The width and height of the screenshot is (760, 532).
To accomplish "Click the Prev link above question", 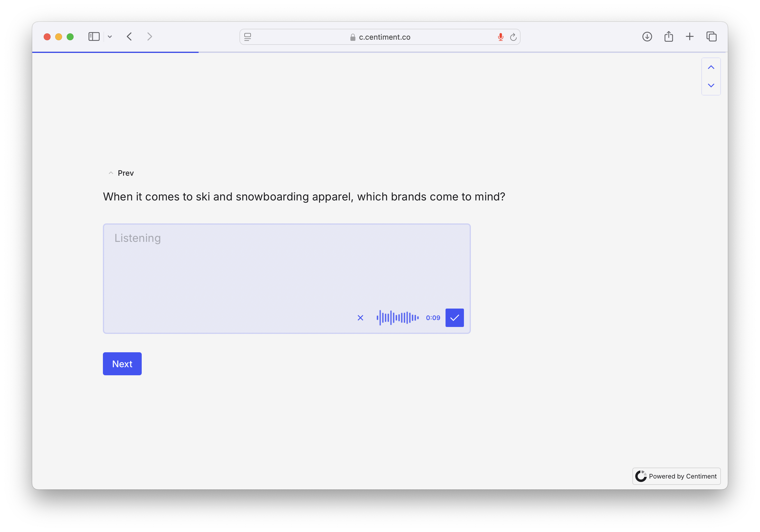I will tap(122, 173).
